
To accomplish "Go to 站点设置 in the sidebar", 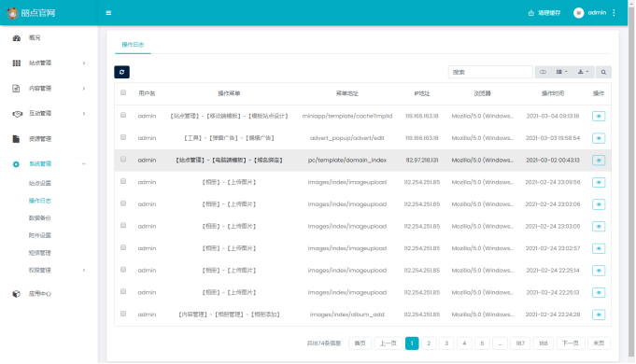I will [40, 183].
